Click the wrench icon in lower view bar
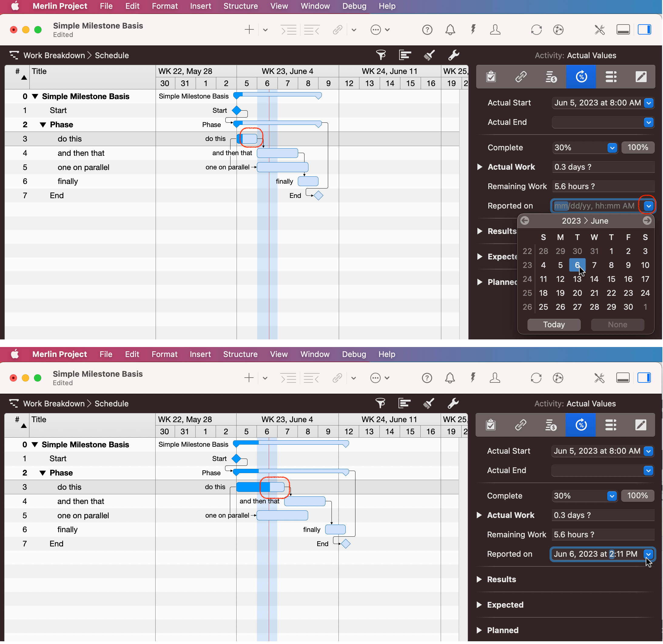The image size is (663, 644). click(x=453, y=403)
